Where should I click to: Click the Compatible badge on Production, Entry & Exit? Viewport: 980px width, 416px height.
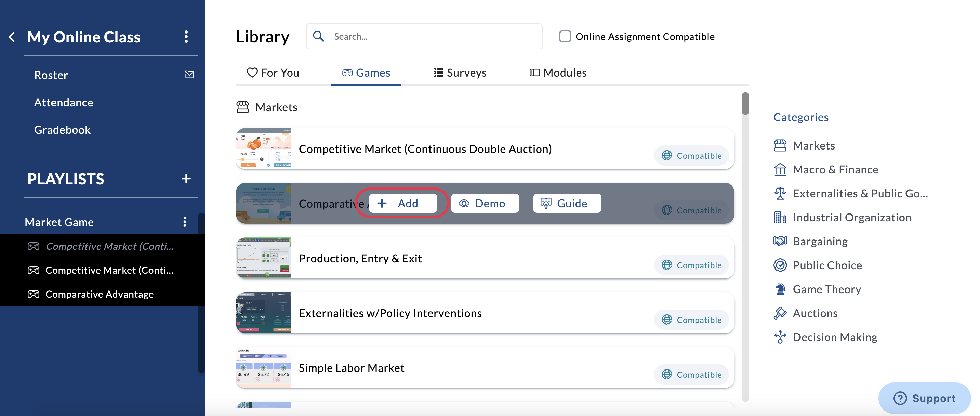point(692,265)
